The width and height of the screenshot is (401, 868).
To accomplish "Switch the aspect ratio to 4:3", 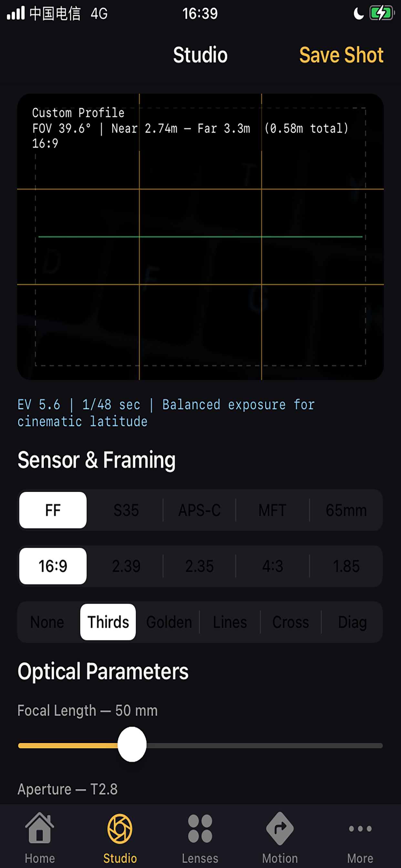I will coord(272,566).
